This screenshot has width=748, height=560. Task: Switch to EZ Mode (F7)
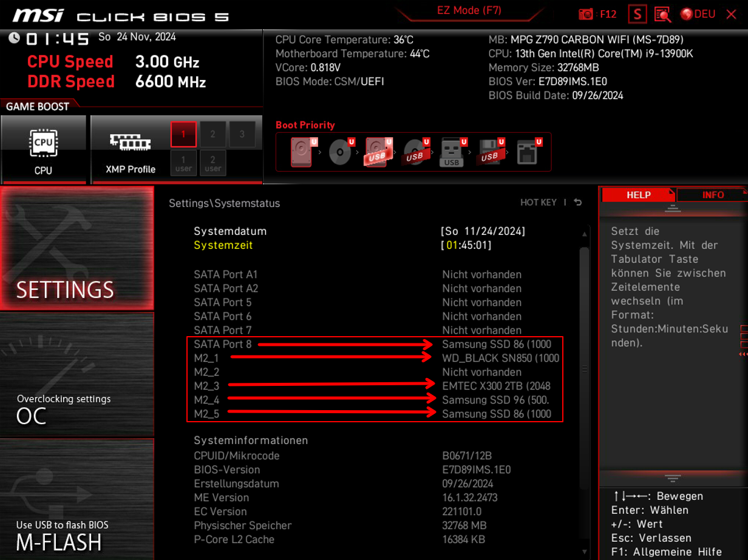(x=469, y=10)
